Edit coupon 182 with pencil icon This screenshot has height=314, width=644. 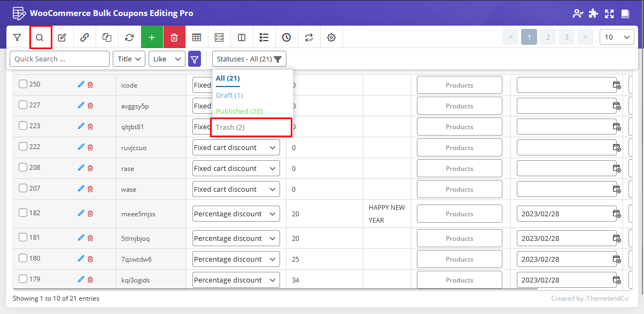(x=81, y=214)
